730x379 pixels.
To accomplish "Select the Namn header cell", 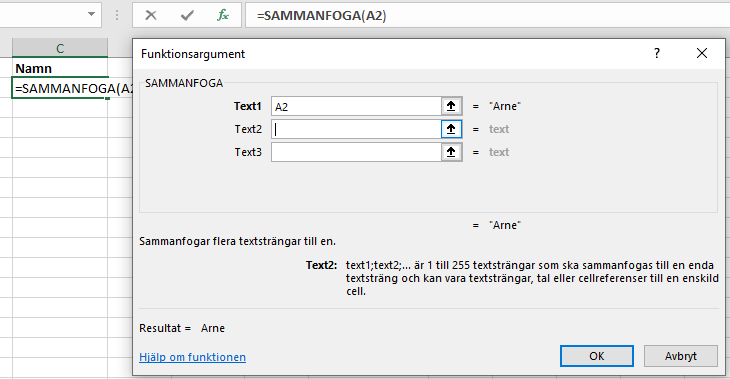I will click(x=60, y=68).
